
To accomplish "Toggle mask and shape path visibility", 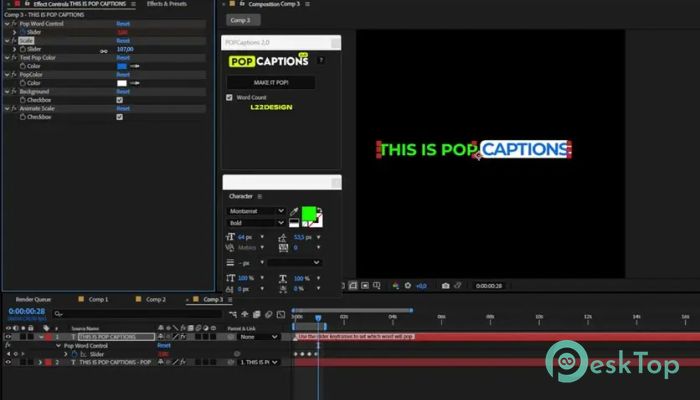I will pos(353,286).
